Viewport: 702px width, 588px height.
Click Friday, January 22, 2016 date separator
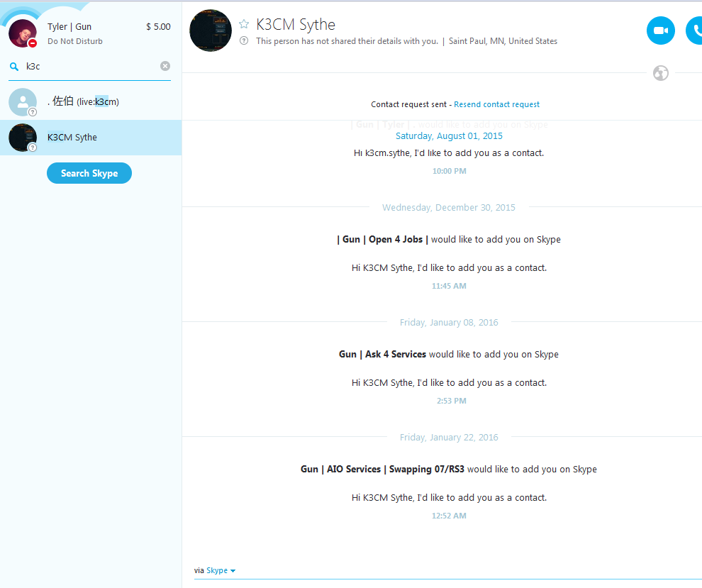pos(449,437)
